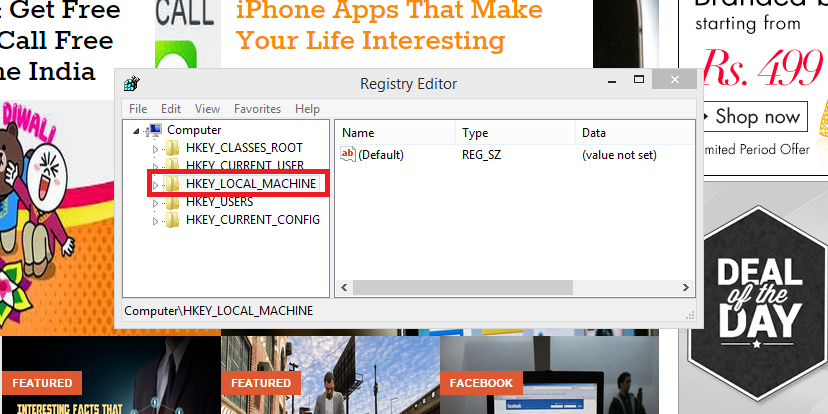
Task: Click the HKEY_CURRENT_USER folder icon
Action: pyautogui.click(x=172, y=164)
